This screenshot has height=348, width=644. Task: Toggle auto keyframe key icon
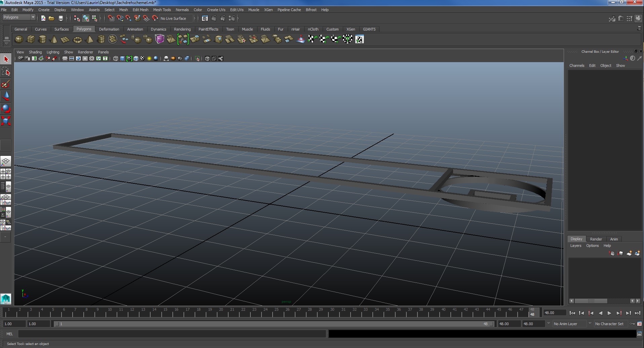point(632,324)
